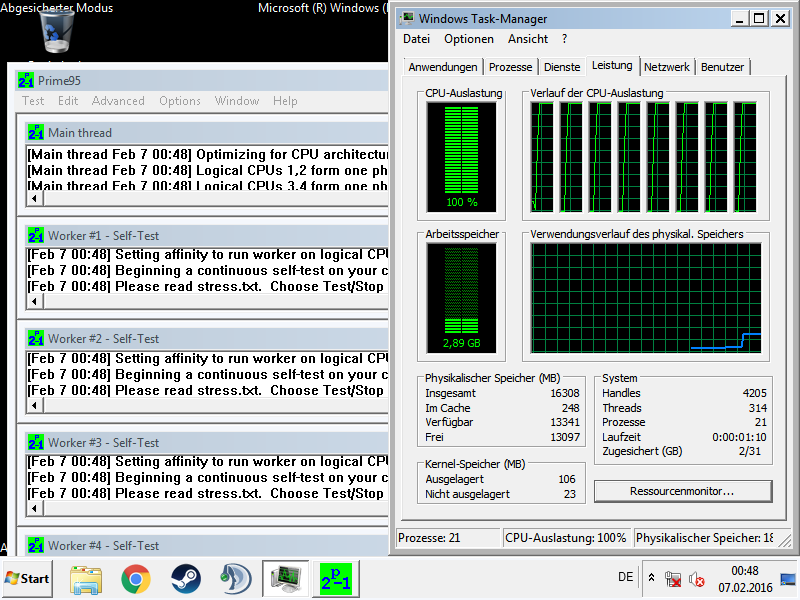Click the Laufzeit value 0:00:01:10
Screen dimensions: 800x600
[x=739, y=437]
